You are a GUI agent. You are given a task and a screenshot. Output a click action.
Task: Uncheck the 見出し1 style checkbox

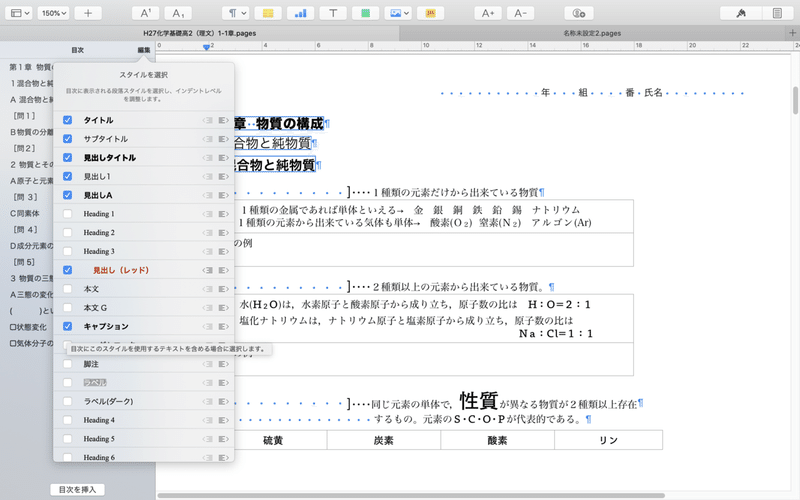pyautogui.click(x=67, y=176)
